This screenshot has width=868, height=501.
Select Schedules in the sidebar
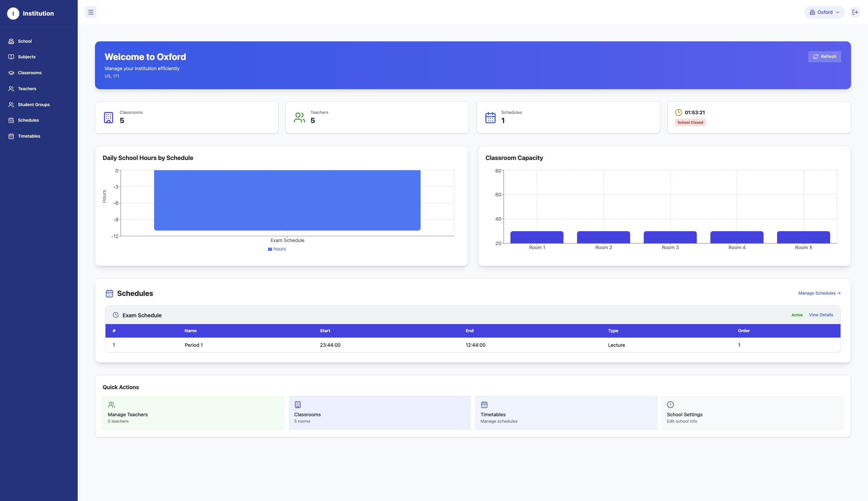tap(28, 120)
